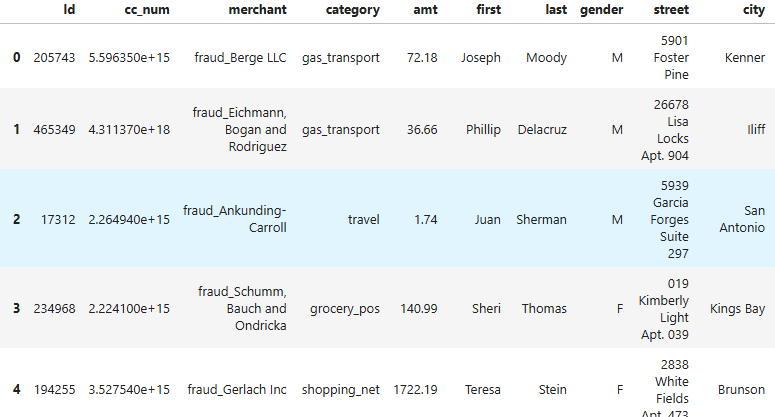Click the row index 2 label
This screenshot has width=775, height=417.
point(16,219)
